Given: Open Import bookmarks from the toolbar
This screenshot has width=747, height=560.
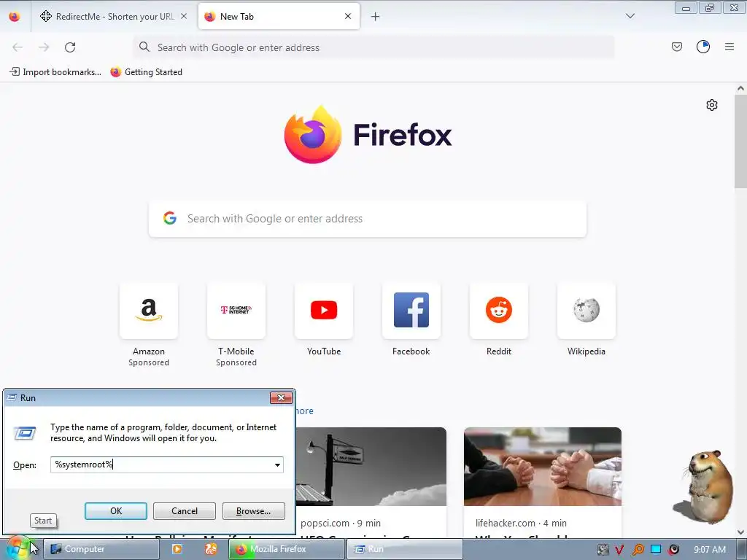Looking at the screenshot, I should (x=55, y=72).
